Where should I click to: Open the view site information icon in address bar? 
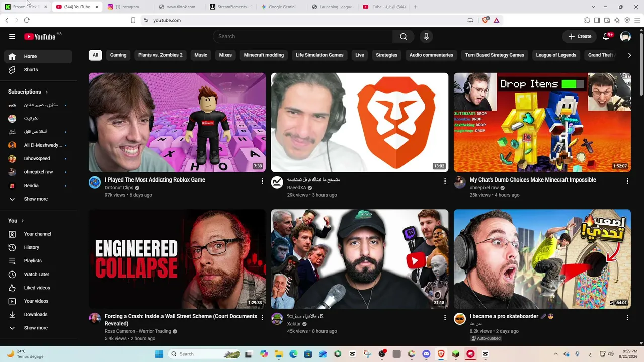click(146, 20)
